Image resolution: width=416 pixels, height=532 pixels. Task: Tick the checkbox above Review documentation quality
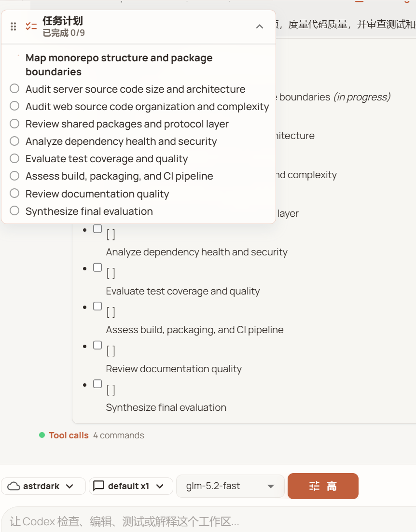pos(97,345)
